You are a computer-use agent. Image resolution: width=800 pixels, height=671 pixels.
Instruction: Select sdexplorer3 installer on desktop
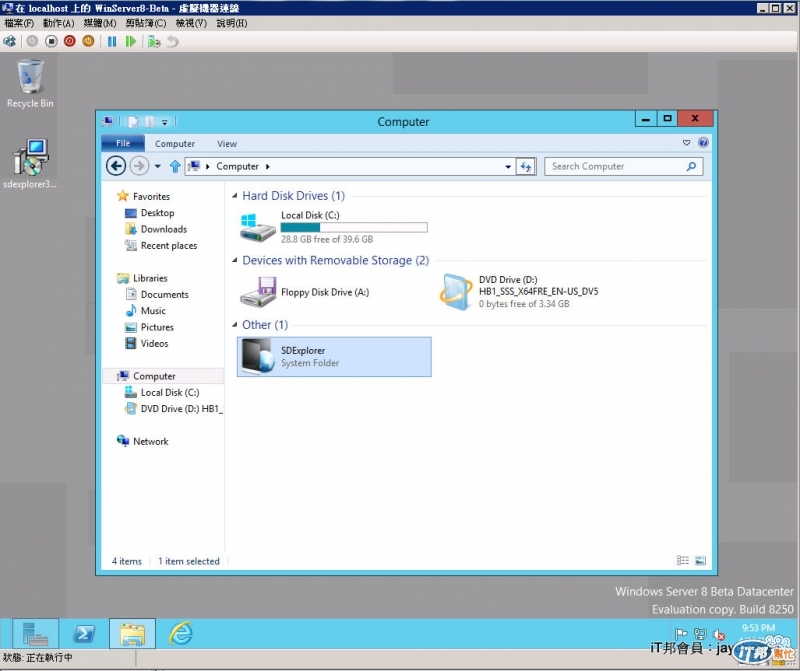(x=30, y=163)
